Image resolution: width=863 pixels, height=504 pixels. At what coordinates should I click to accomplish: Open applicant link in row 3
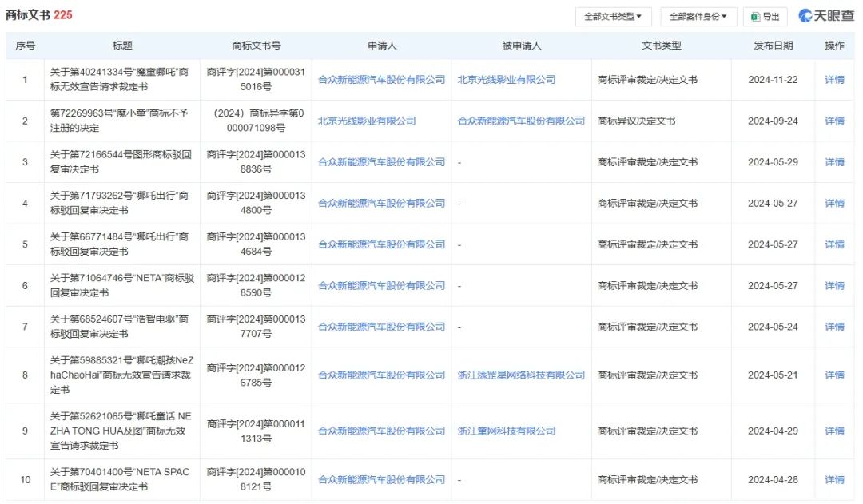381,162
